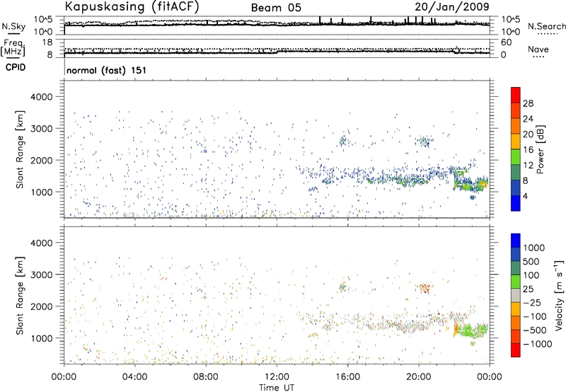Screen dimensions: 566x392
Task: Click the '18' frequency axis tick
Action: [47, 42]
